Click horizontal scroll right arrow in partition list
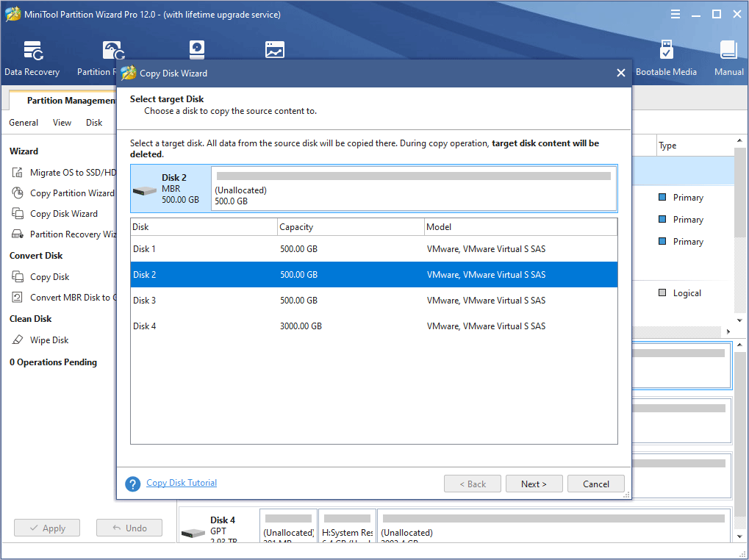 coord(728,331)
